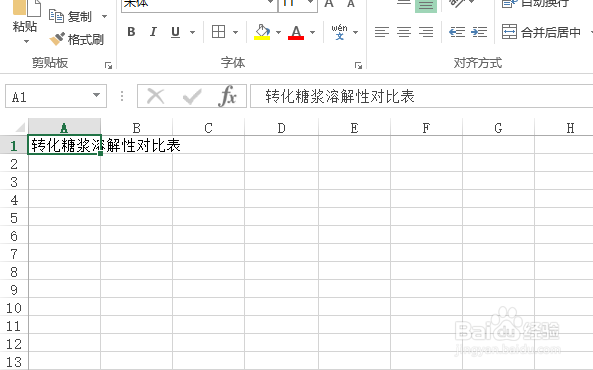593x370 pixels.
Task: Click the Insert Function fx icon
Action: [x=227, y=96]
